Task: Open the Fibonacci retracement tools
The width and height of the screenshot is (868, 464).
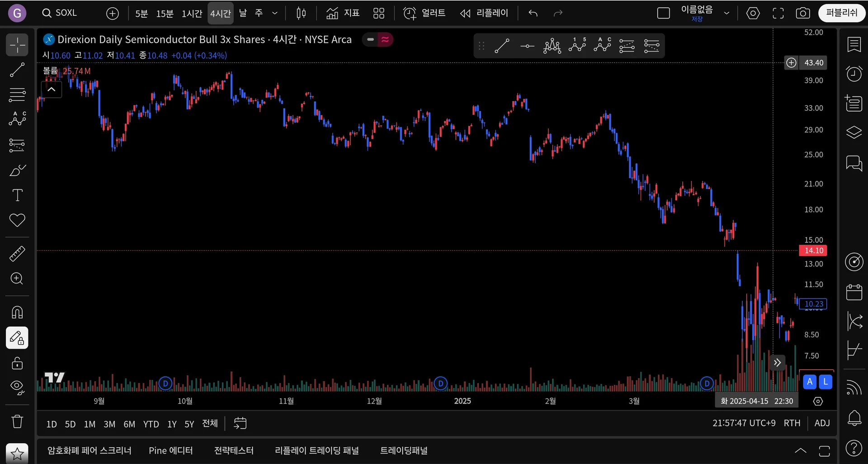Action: click(x=17, y=95)
